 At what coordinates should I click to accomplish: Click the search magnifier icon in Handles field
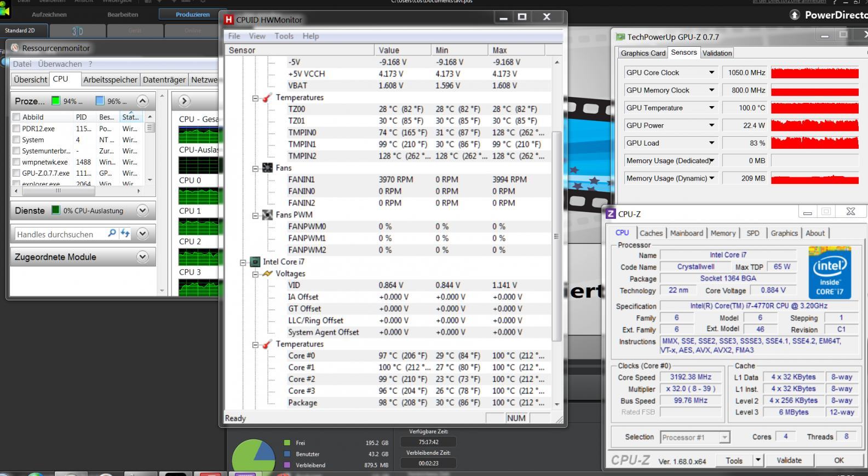click(112, 234)
